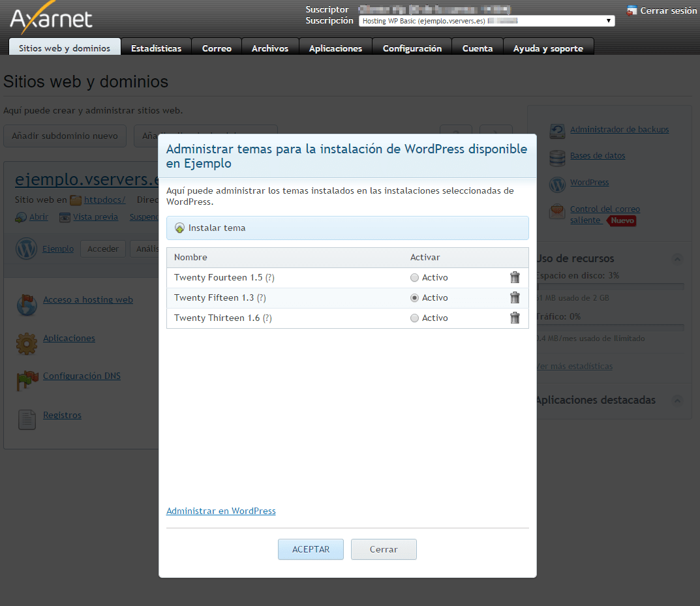Collapse the Uso de recursos section

[x=677, y=259]
